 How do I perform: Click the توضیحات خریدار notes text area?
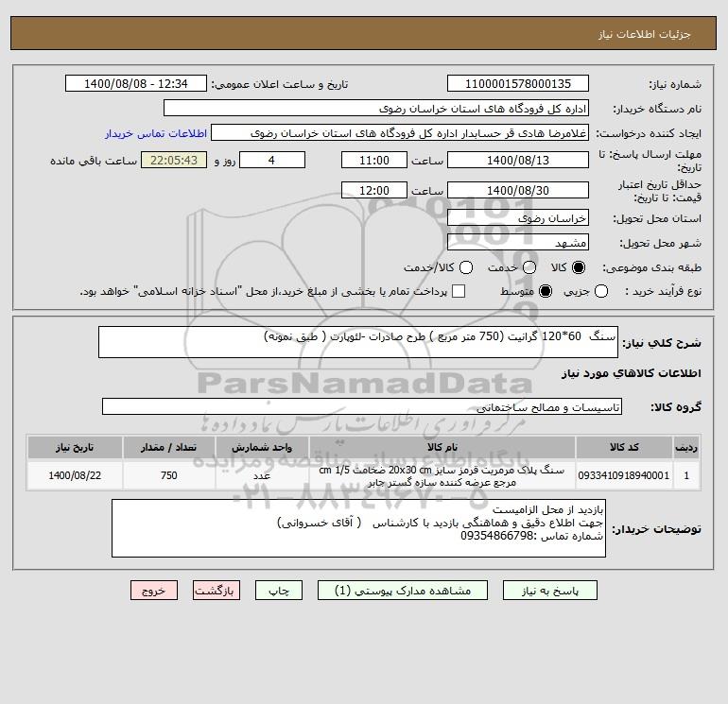(358, 528)
